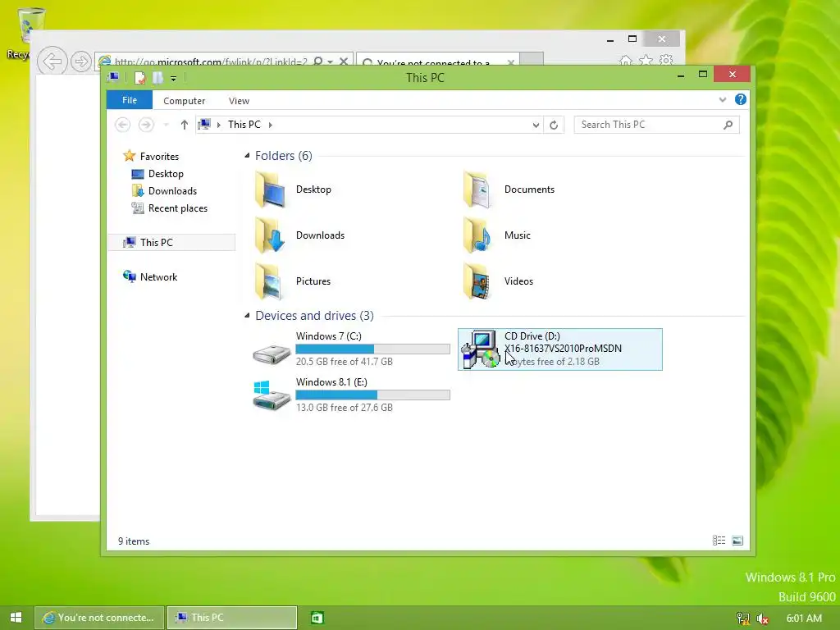The height and width of the screenshot is (630, 840).
Task: Click the Internet Explorer address bar URL
Action: pos(211,61)
